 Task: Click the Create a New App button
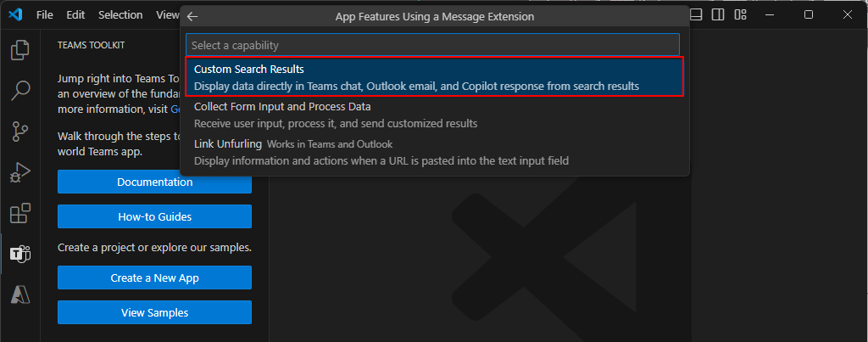click(x=154, y=278)
